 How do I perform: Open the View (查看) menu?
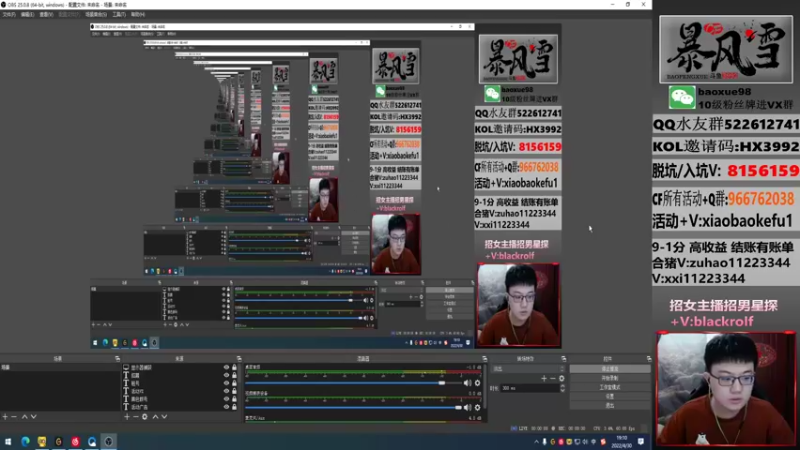click(x=46, y=14)
